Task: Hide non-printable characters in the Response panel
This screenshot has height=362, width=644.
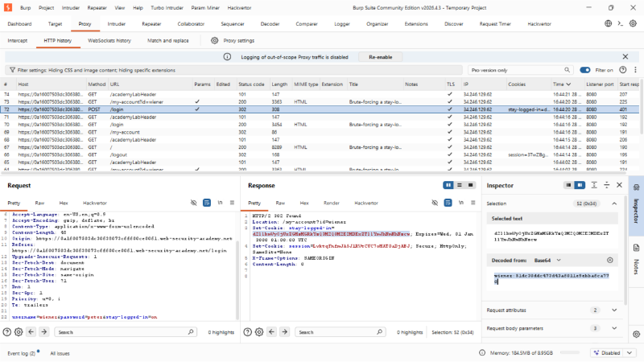Action: coord(435,203)
